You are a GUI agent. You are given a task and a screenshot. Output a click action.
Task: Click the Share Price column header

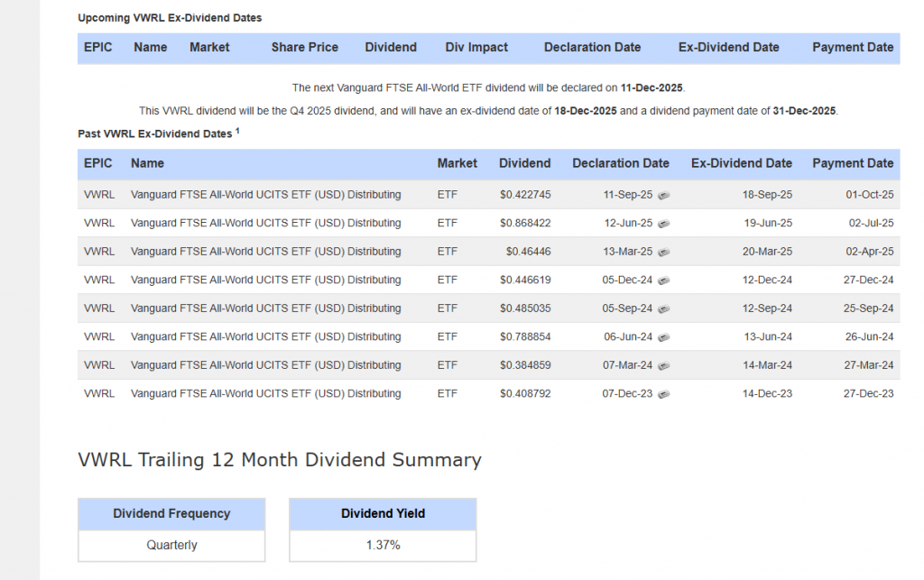[304, 47]
